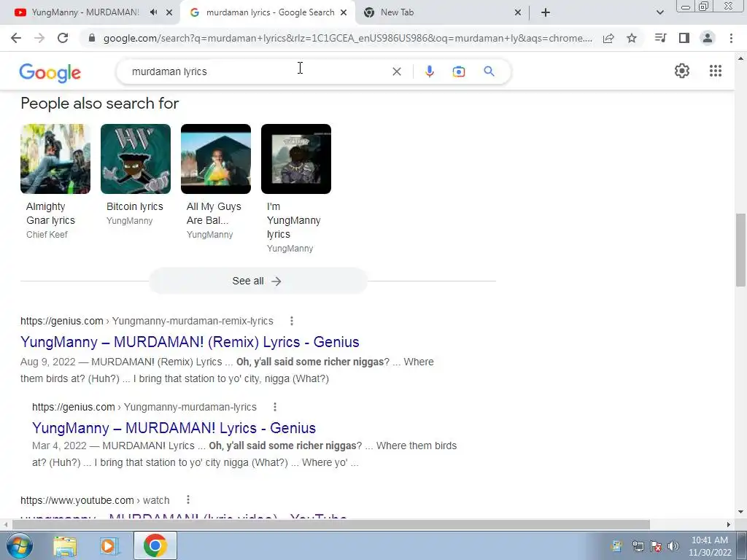
Task: Click the scroll right arrow
Action: [x=729, y=524]
